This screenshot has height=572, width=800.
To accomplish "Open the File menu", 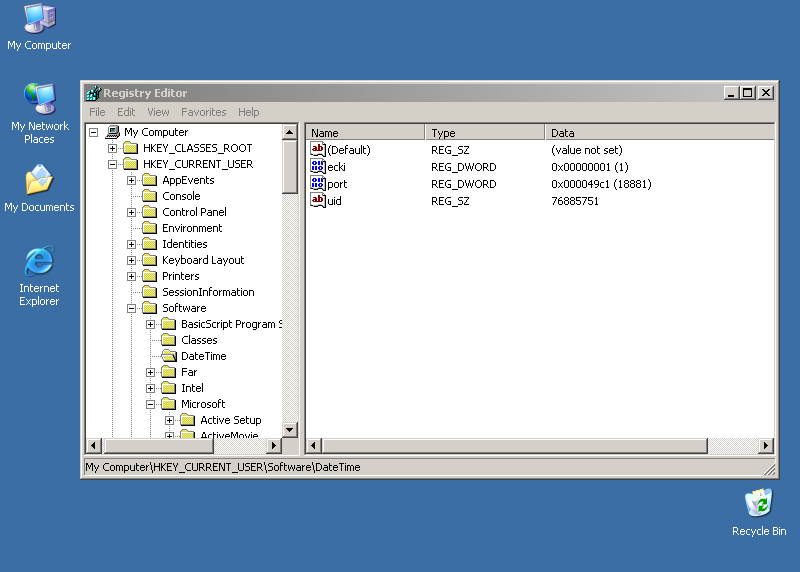I will 97,112.
